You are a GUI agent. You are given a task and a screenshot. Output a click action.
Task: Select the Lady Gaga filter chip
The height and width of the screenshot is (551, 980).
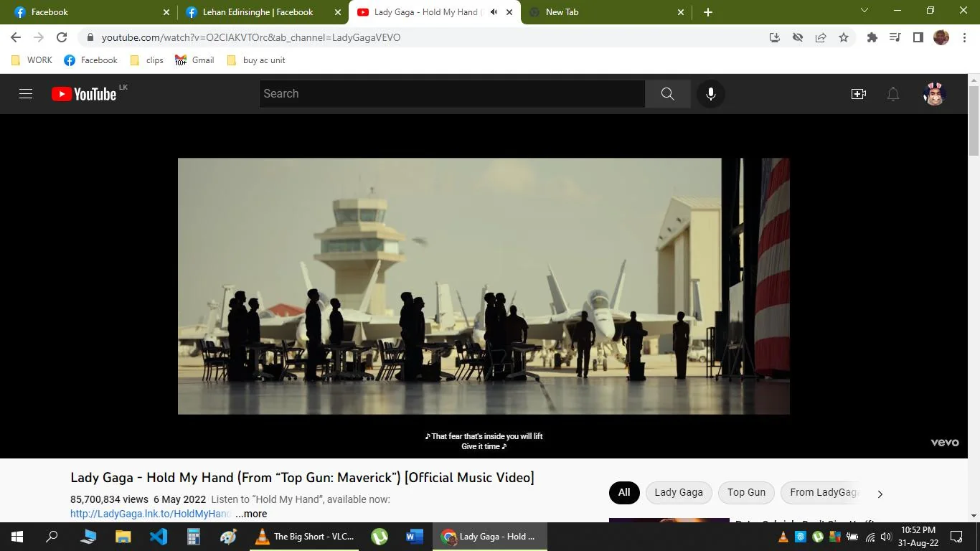pyautogui.click(x=679, y=492)
